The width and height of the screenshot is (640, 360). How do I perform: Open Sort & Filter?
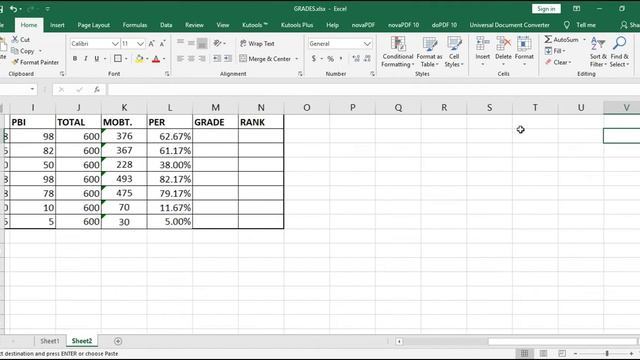598,51
